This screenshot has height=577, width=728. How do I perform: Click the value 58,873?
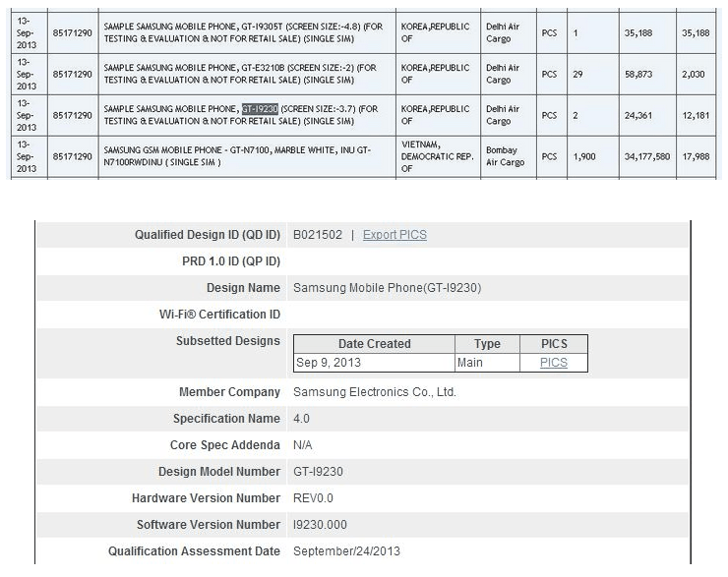coord(637,74)
